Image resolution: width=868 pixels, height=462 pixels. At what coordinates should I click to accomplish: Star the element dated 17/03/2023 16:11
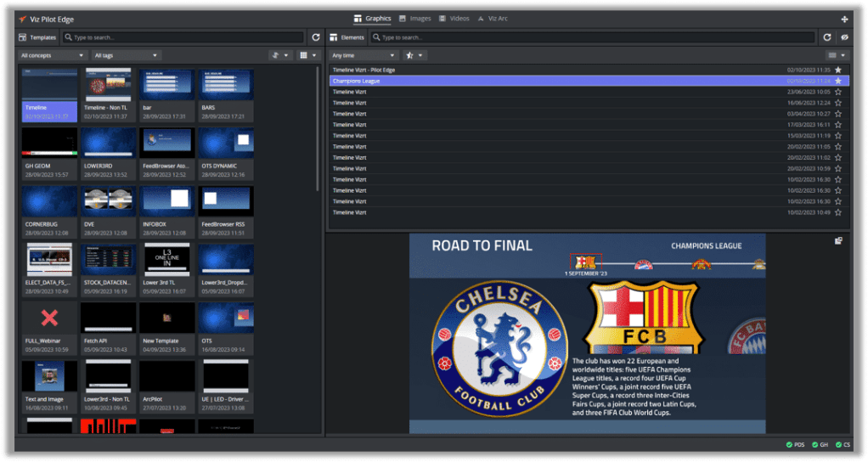click(x=838, y=125)
